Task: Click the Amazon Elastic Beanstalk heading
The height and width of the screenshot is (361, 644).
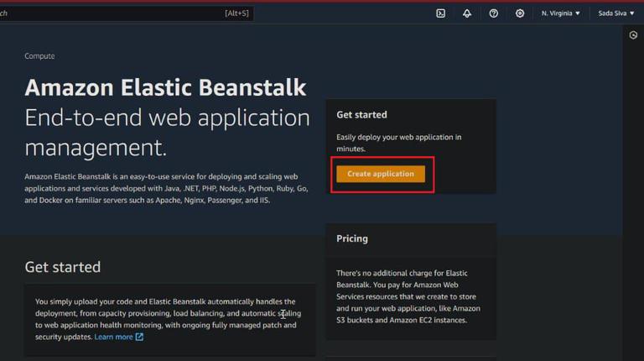Action: coord(165,87)
